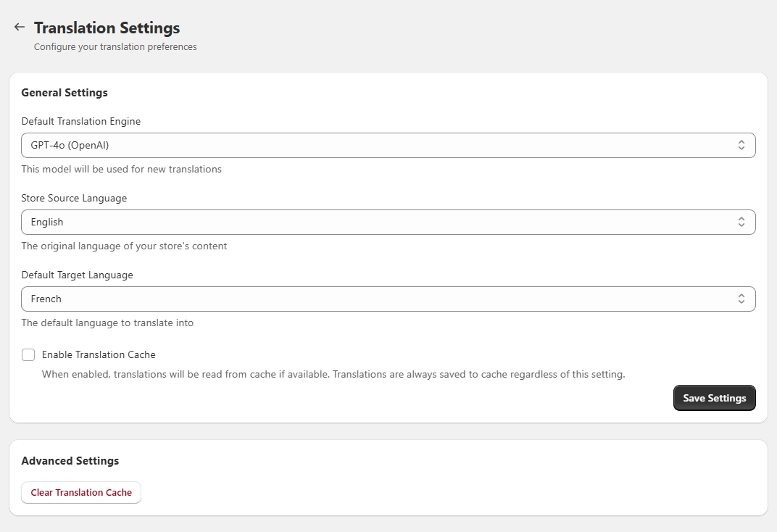This screenshot has height=532, width=777.
Task: Click the "Store Source Language" field label
Action: click(74, 198)
